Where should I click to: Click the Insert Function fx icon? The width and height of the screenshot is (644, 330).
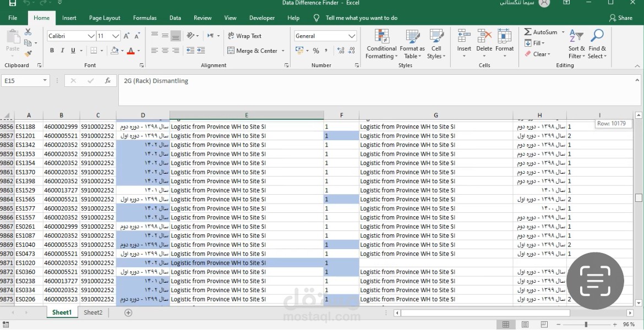click(107, 81)
